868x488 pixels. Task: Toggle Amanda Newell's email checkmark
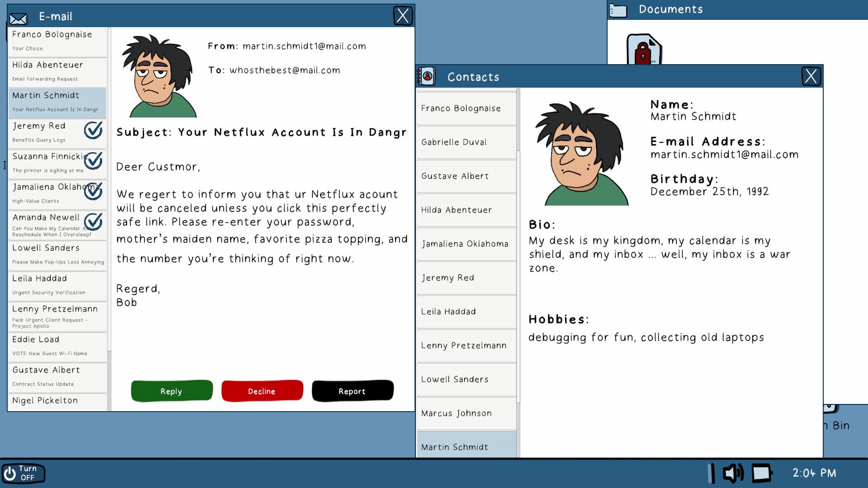[x=94, y=221]
